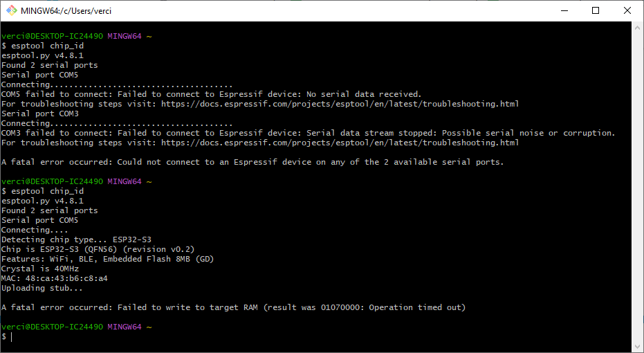
Task: Minimize the MINGW64 terminal window
Action: coord(564,10)
